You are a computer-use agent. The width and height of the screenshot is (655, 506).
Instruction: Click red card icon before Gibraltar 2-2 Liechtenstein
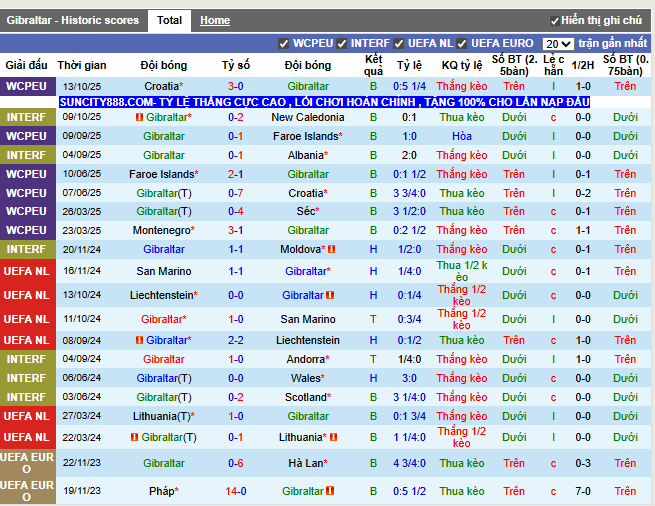point(140,341)
